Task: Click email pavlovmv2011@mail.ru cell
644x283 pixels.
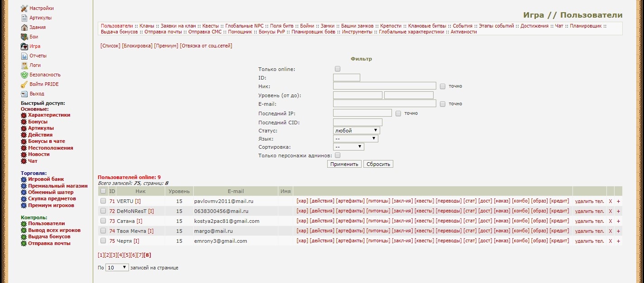Action: coord(224,201)
